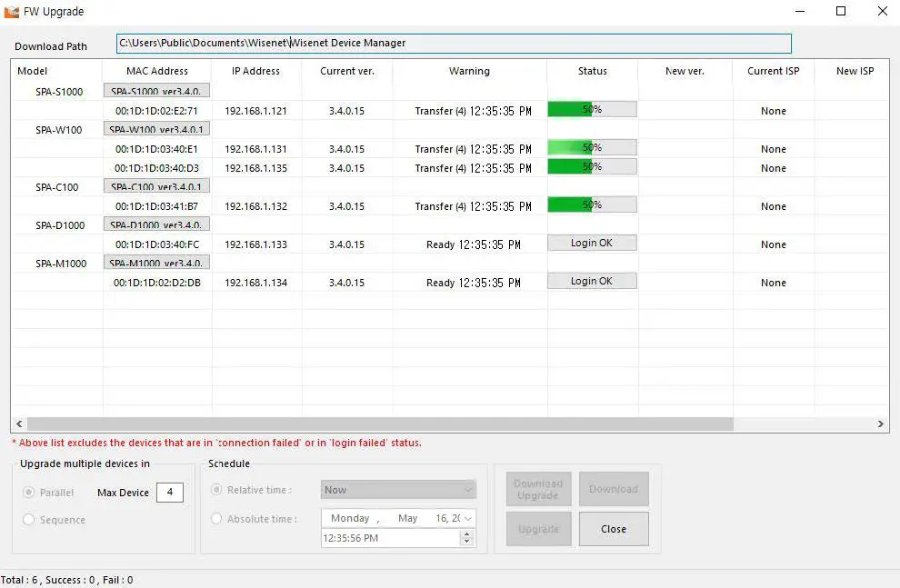Click the SPA-W100 firmware file button

(156, 129)
